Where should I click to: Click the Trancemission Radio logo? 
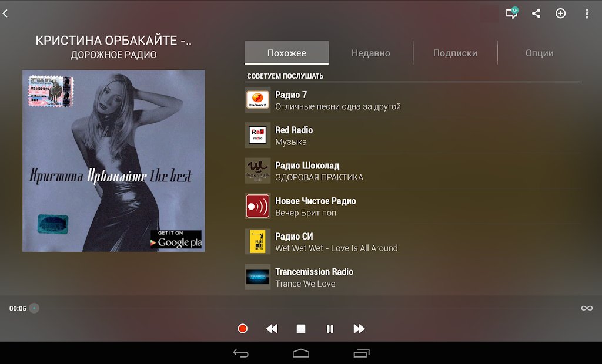point(257,277)
